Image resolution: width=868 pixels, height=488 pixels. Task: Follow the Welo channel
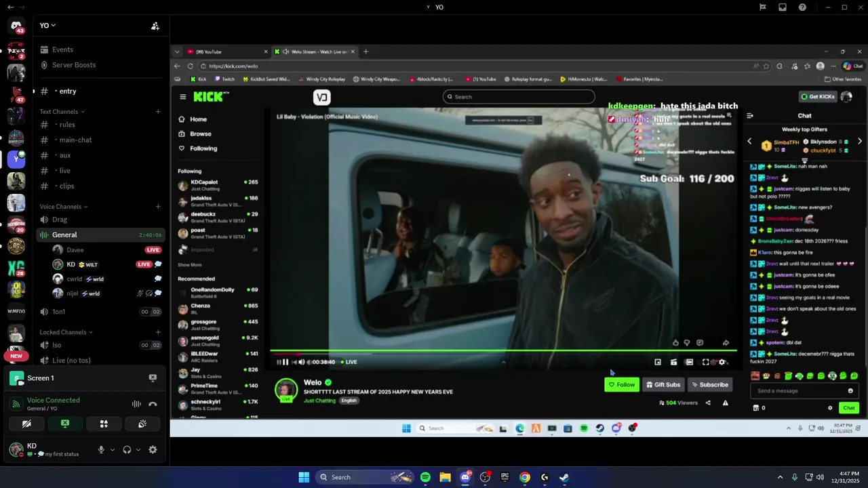(x=622, y=385)
